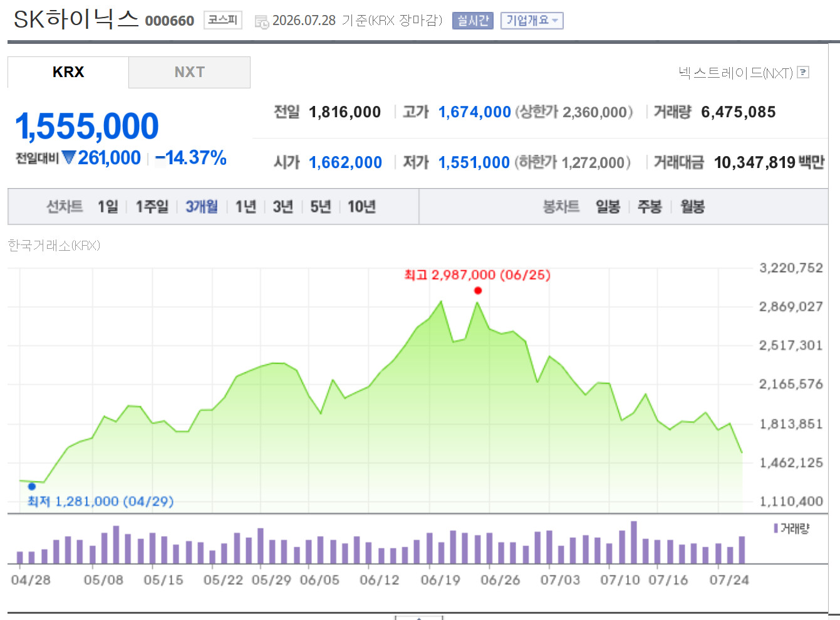The image size is (840, 620).
Task: Select the 1주일 line chart period
Action: (x=152, y=206)
